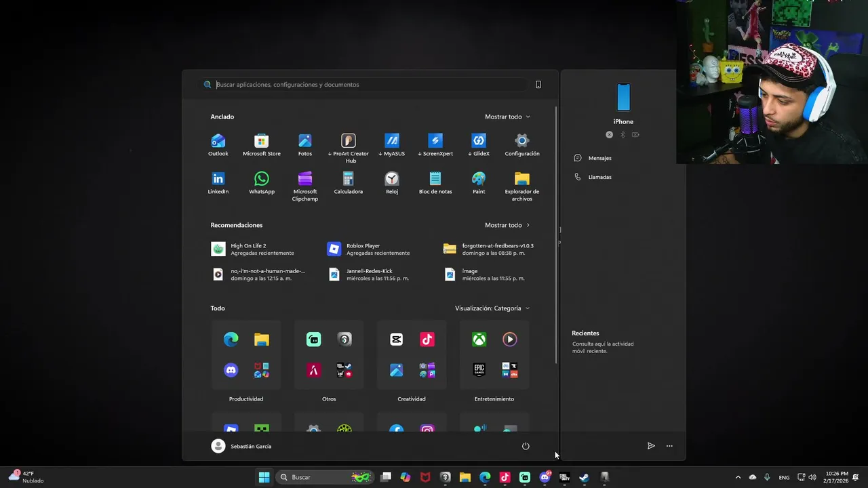Viewport: 868px width, 488px height.
Task: Open Edge in Productividad category
Action: [231, 340]
